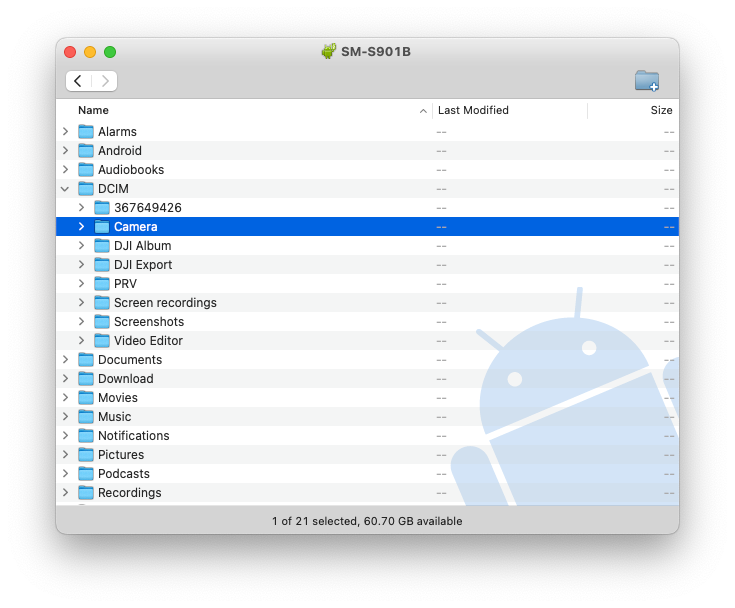Select the Podcasts folder name
The height and width of the screenshot is (608, 735).
coord(124,473)
